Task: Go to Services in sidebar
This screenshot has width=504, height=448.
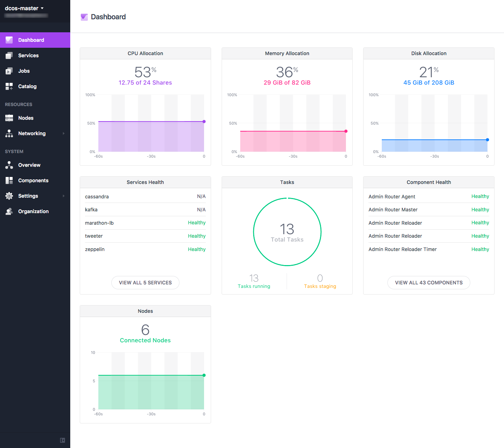Action: point(35,55)
